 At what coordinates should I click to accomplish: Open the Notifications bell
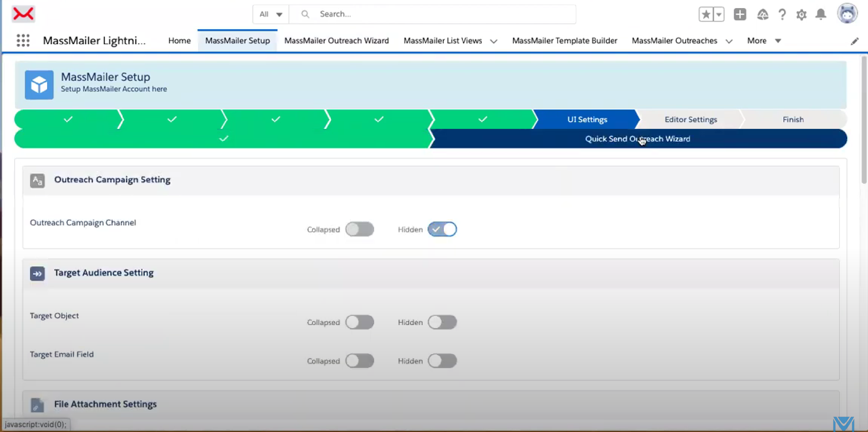(821, 15)
